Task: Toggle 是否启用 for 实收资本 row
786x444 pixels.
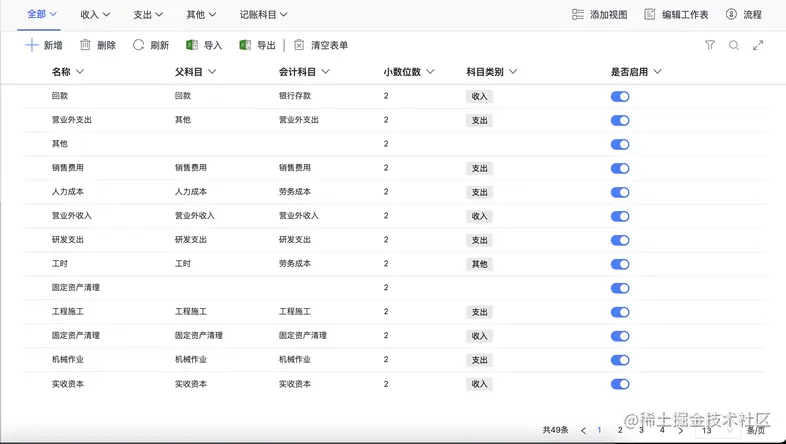Action: pos(620,384)
